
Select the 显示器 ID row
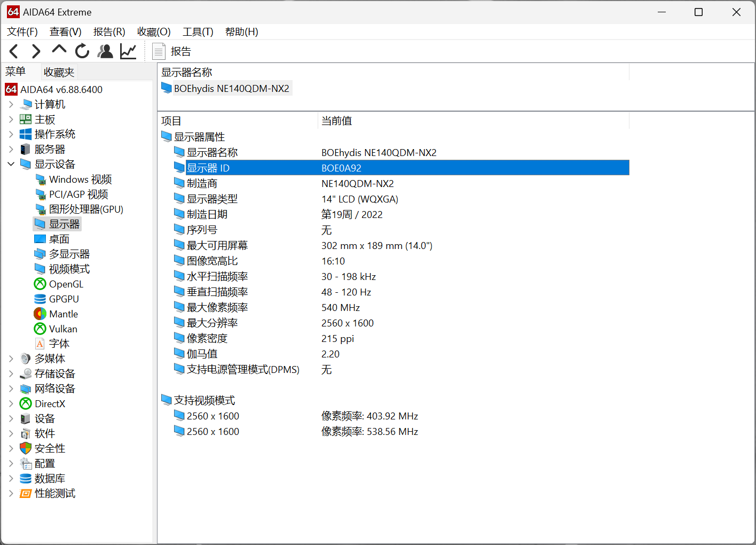pyautogui.click(x=401, y=168)
